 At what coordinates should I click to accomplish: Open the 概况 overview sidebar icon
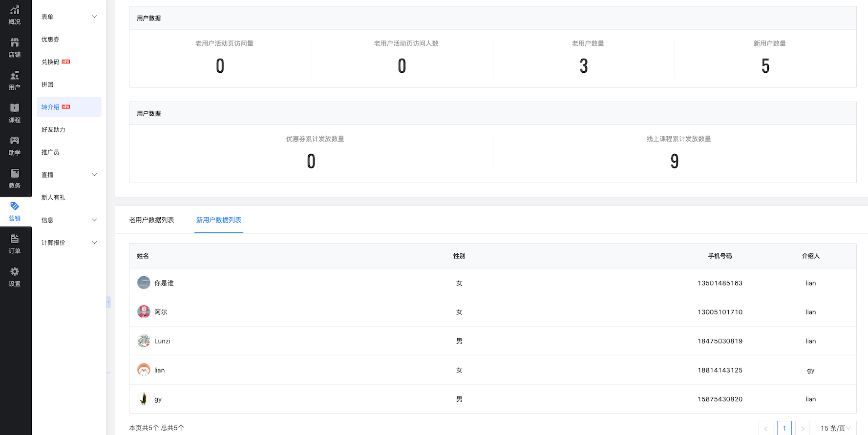coord(14,15)
